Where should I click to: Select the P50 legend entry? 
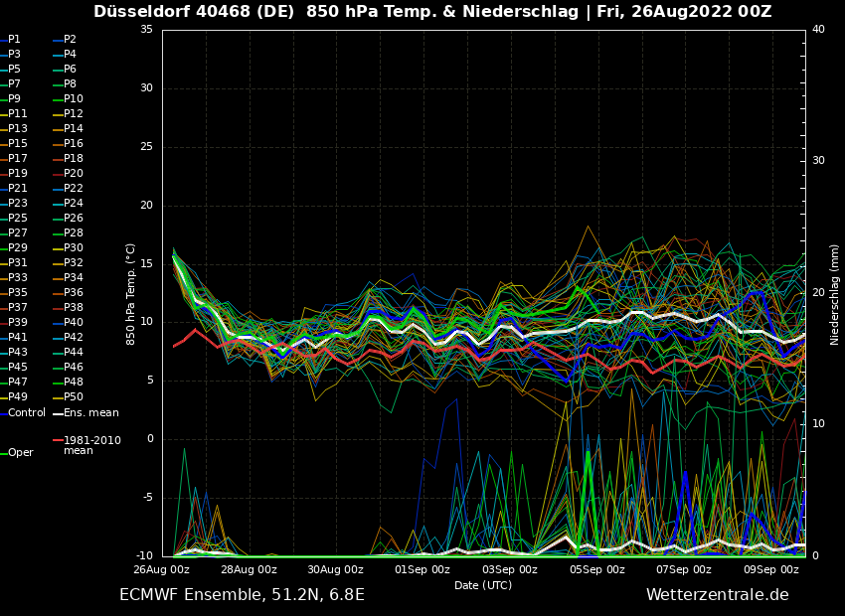(x=73, y=397)
